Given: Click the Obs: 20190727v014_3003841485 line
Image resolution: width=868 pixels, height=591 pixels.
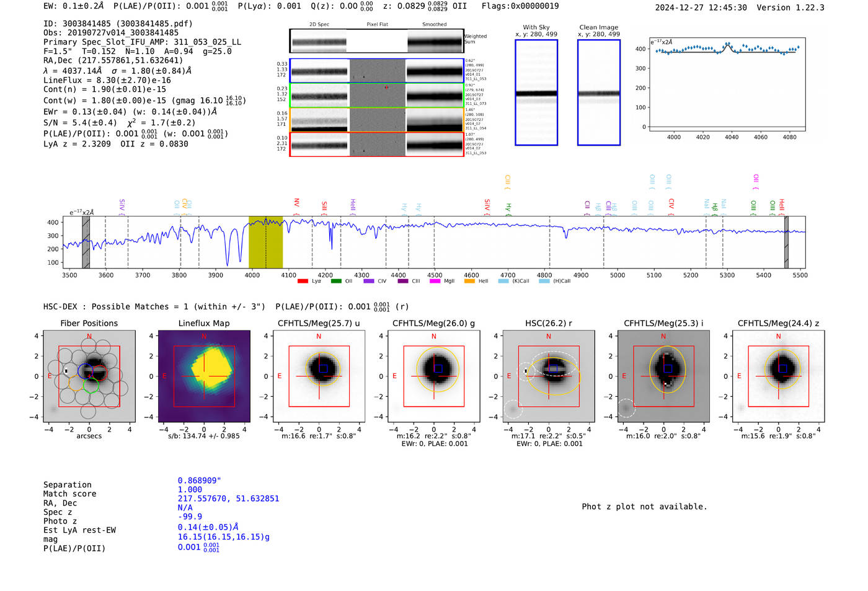Looking at the screenshot, I should [x=111, y=33].
